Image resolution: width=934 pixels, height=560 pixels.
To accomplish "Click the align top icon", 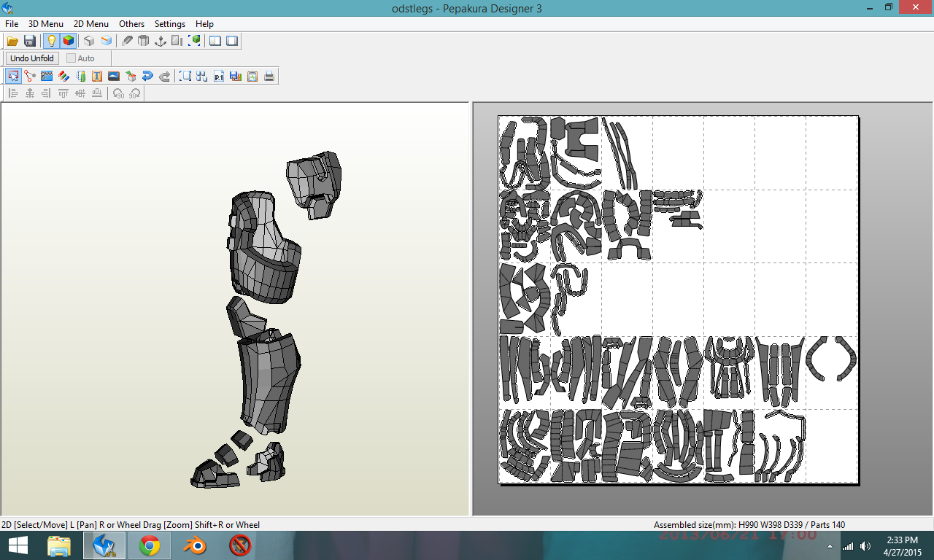I will (63, 93).
